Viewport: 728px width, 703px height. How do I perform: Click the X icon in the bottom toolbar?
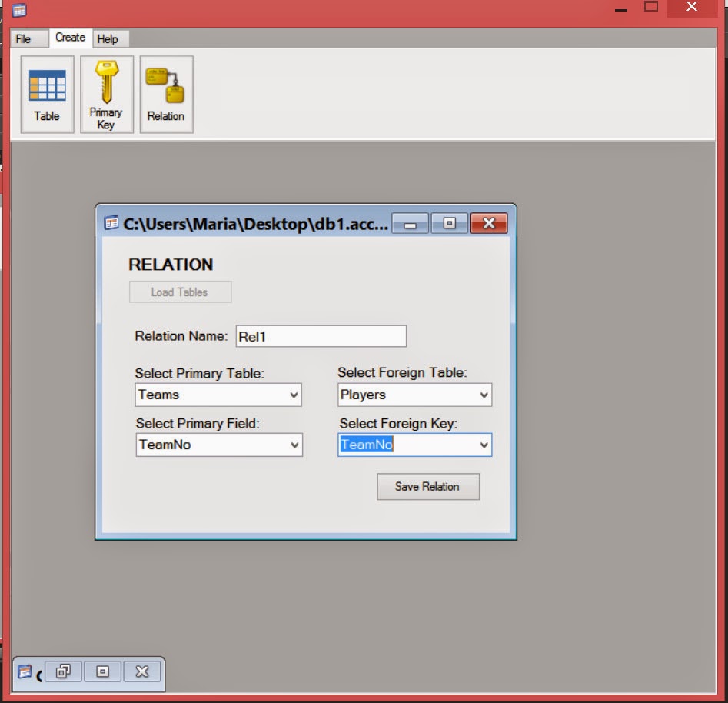point(141,671)
